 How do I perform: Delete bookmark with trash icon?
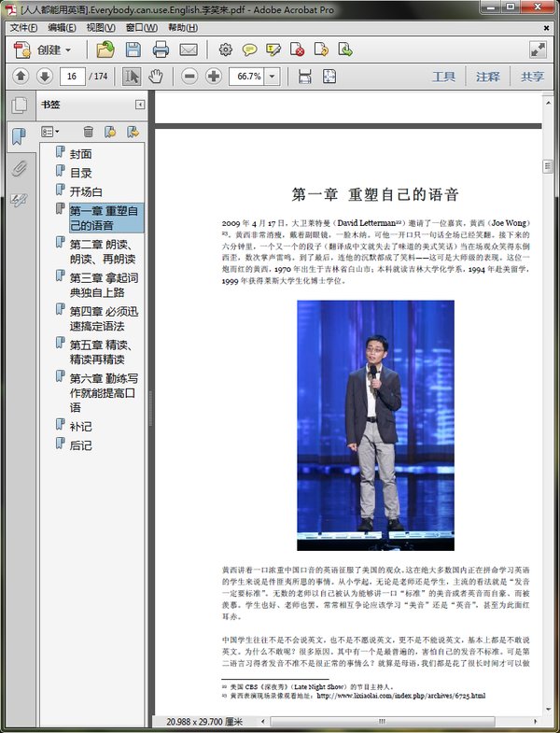(88, 133)
